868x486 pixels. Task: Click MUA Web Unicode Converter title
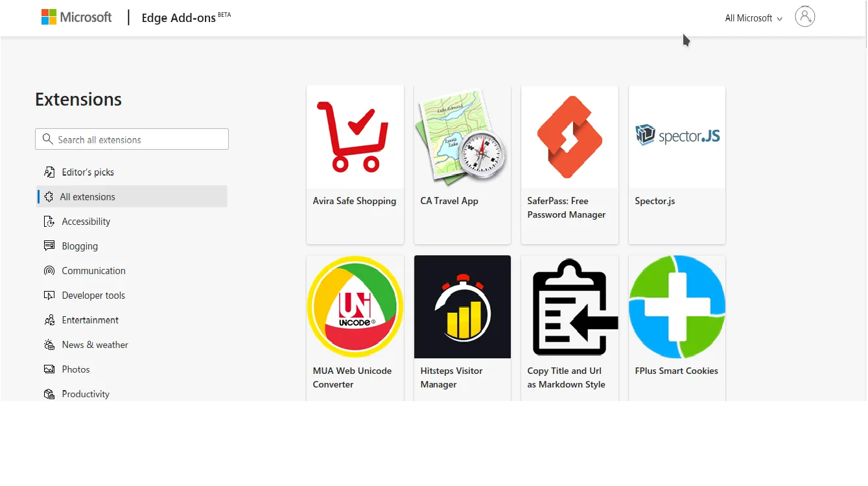(x=352, y=378)
